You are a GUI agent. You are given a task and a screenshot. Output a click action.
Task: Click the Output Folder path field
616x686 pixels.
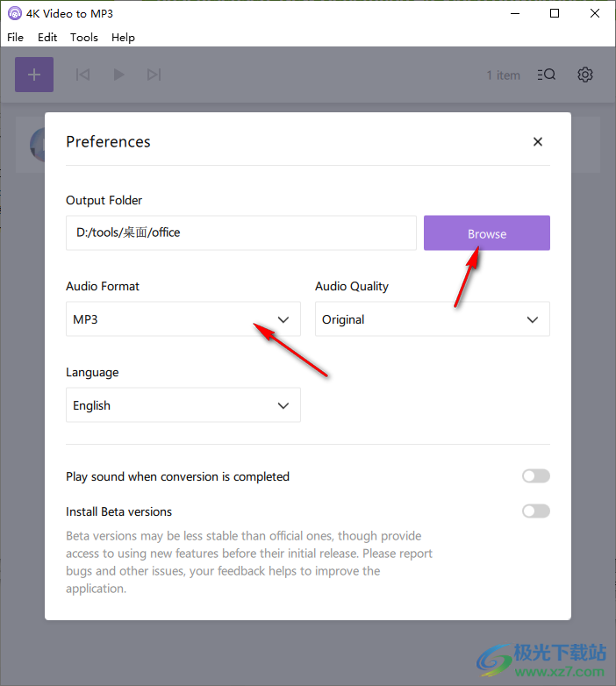[x=241, y=232]
